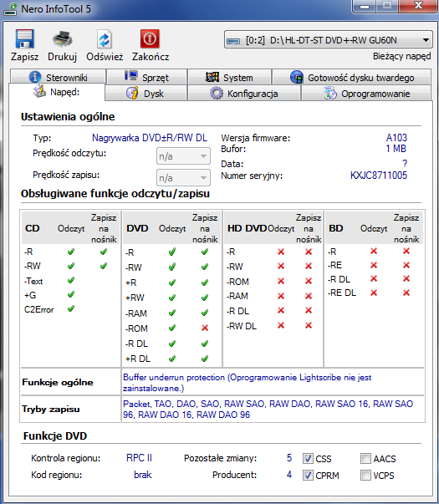Click the Kod regionu value brak
The height and width of the screenshot is (504, 439).
(x=143, y=475)
